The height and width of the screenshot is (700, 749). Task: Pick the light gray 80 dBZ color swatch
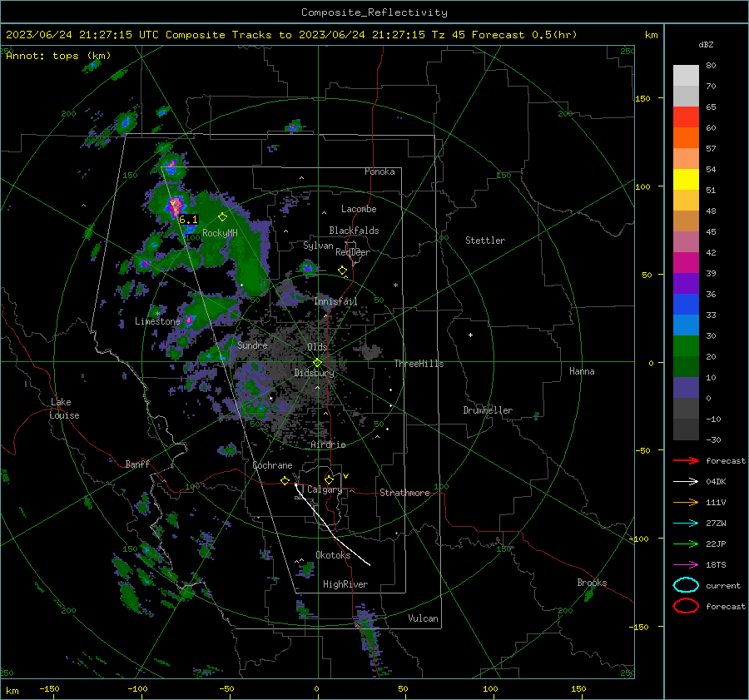(x=686, y=75)
